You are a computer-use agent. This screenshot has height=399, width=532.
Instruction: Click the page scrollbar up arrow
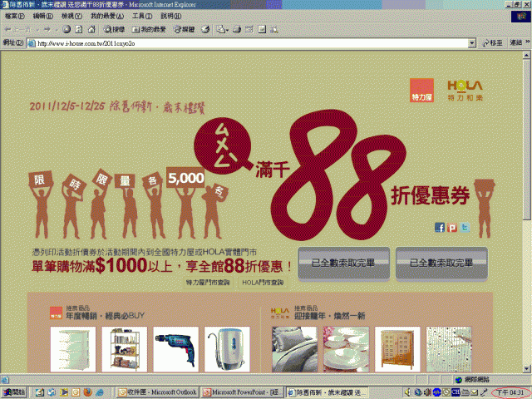point(526,55)
